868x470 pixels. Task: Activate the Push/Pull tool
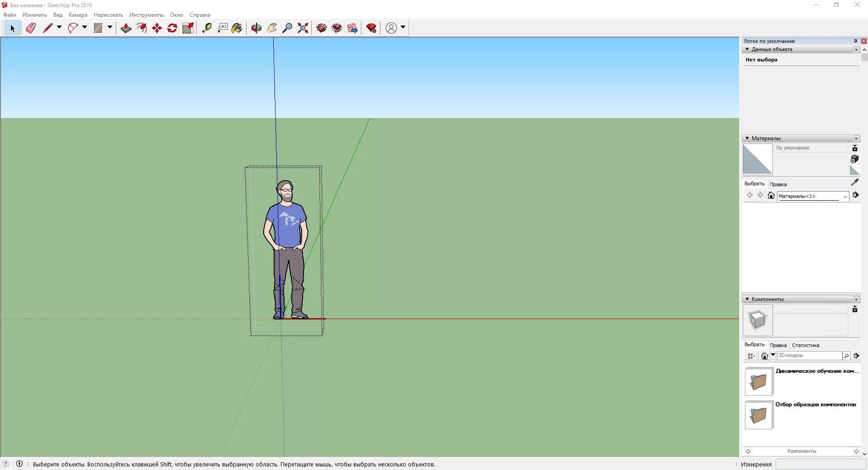coord(126,28)
